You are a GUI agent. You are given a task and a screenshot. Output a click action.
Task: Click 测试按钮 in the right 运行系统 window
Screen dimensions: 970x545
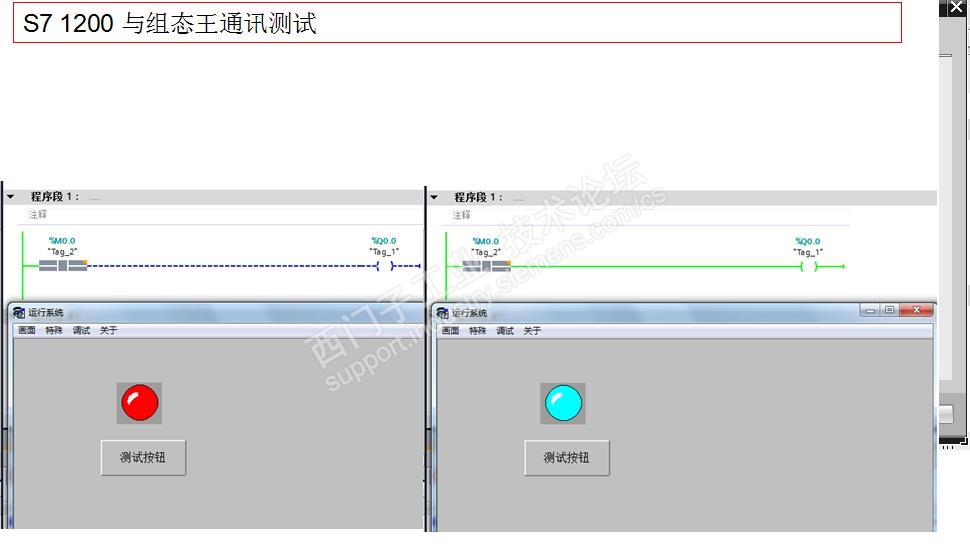[567, 458]
